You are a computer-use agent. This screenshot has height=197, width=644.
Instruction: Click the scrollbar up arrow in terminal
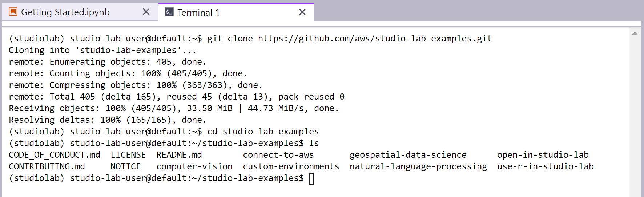[635, 34]
